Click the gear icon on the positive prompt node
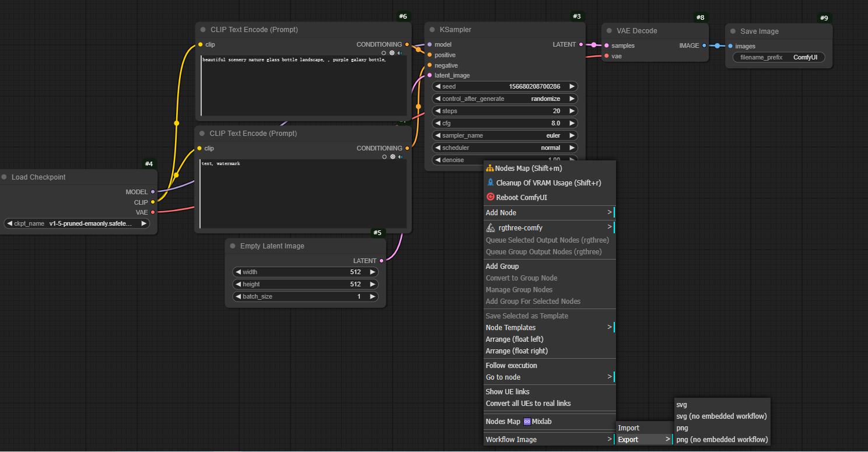Screen dimensions: 868x452 [x=392, y=52]
